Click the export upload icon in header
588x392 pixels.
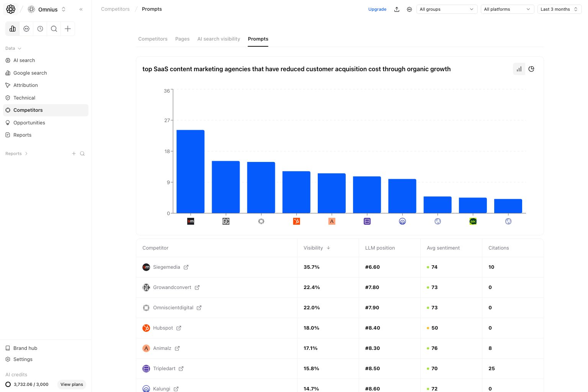click(397, 9)
